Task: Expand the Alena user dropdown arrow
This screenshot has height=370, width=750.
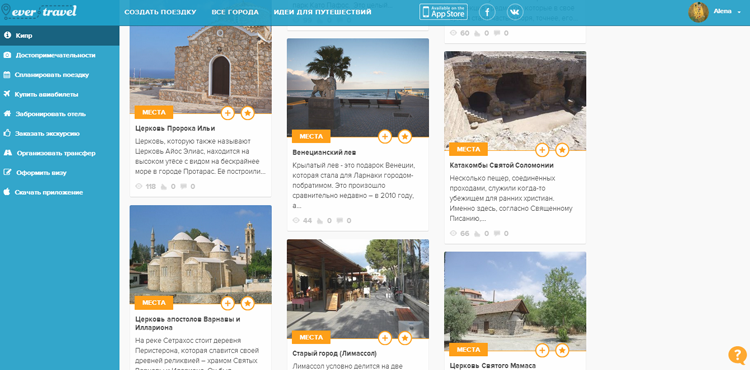Action: [739, 12]
